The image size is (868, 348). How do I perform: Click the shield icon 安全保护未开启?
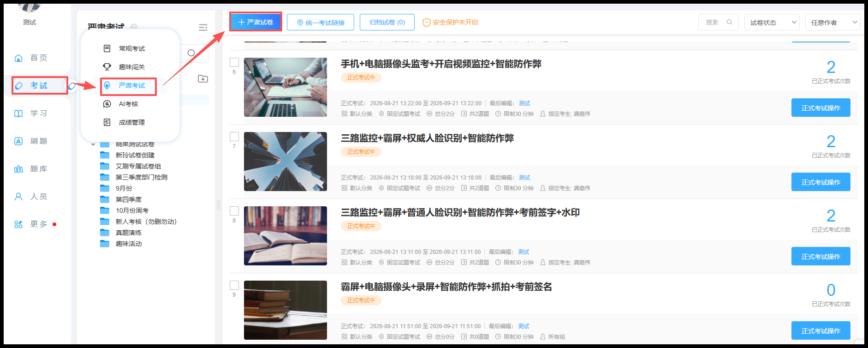(x=426, y=23)
